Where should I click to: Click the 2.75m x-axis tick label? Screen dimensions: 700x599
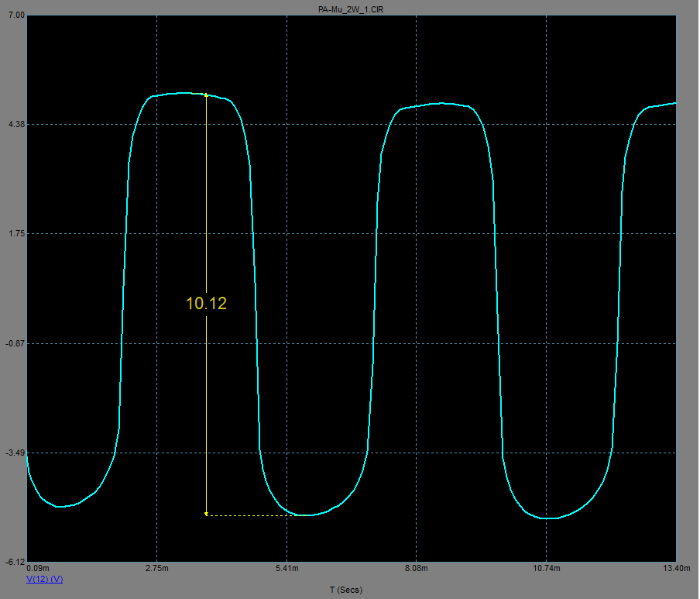157,570
